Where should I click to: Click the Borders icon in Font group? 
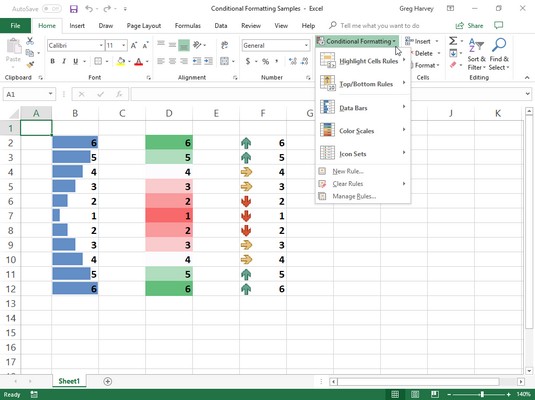(x=98, y=61)
